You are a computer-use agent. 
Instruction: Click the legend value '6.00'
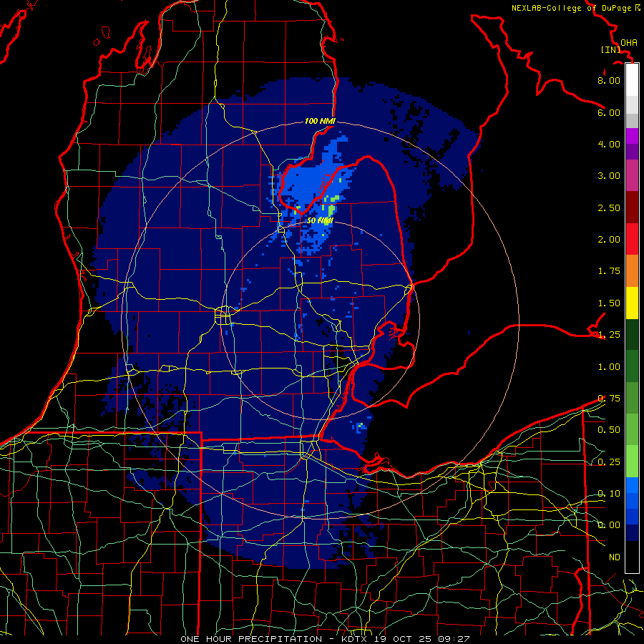pos(609,112)
